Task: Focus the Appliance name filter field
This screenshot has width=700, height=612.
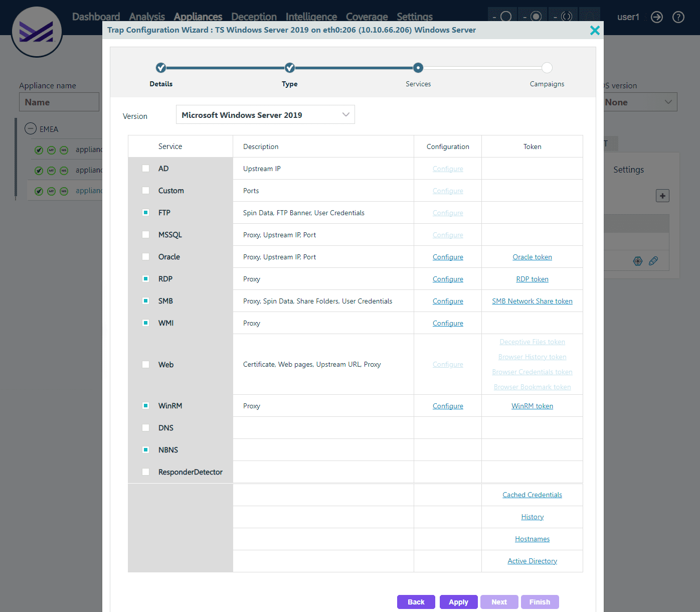Action: 59,102
